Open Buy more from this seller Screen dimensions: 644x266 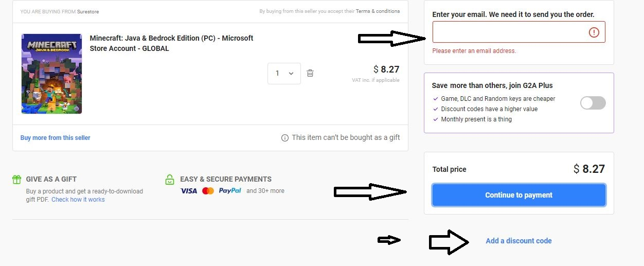click(x=55, y=138)
